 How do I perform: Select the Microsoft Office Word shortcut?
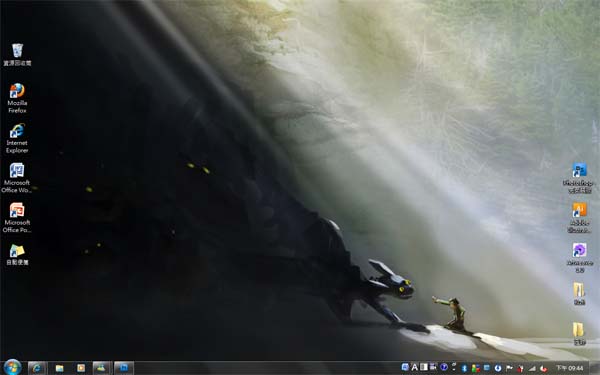pos(17,178)
